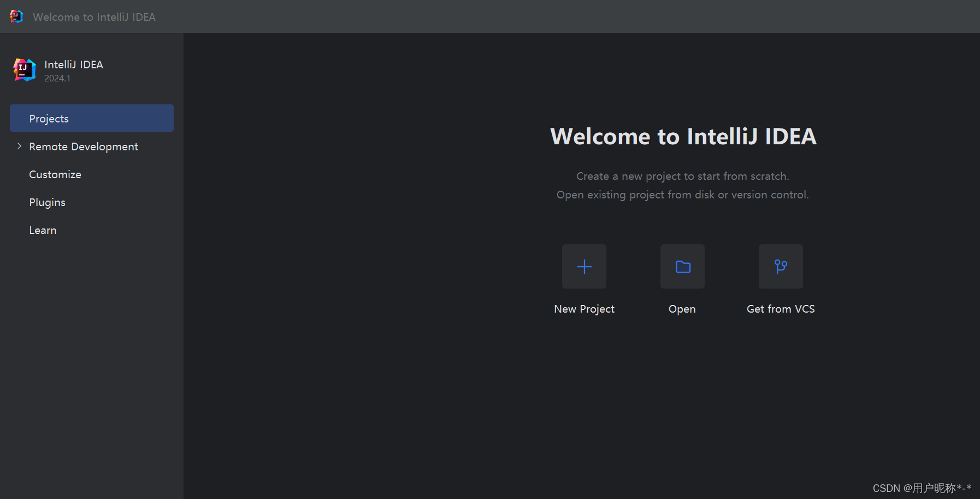Click the Welcome to IntelliJ IDEA heading
980x499 pixels.
coord(683,136)
